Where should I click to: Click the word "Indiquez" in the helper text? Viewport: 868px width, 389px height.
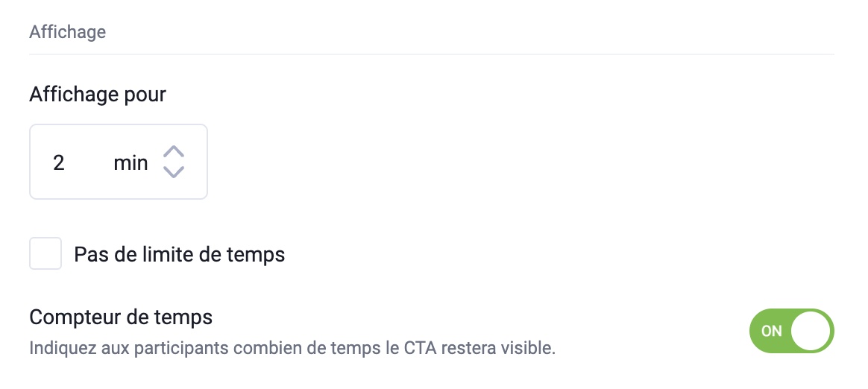pos(59,348)
